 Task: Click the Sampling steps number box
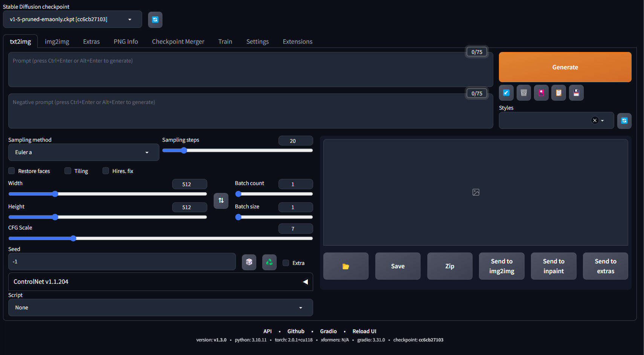click(295, 141)
